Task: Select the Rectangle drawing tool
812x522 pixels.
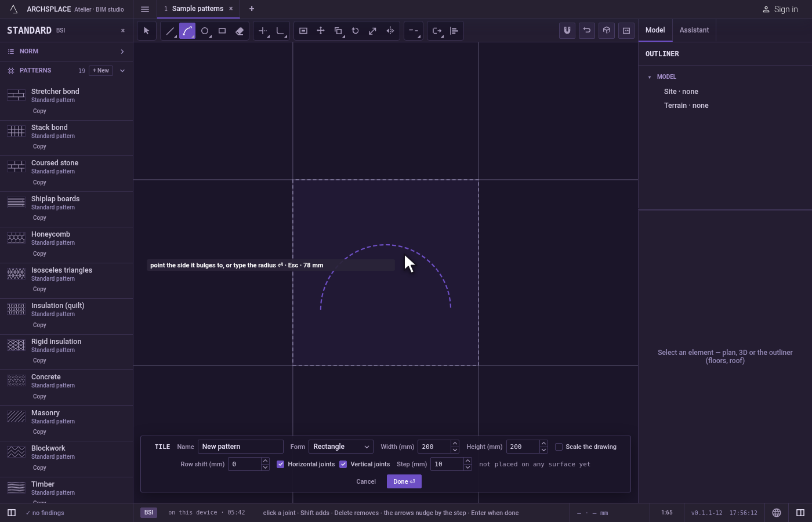Action: (x=222, y=31)
